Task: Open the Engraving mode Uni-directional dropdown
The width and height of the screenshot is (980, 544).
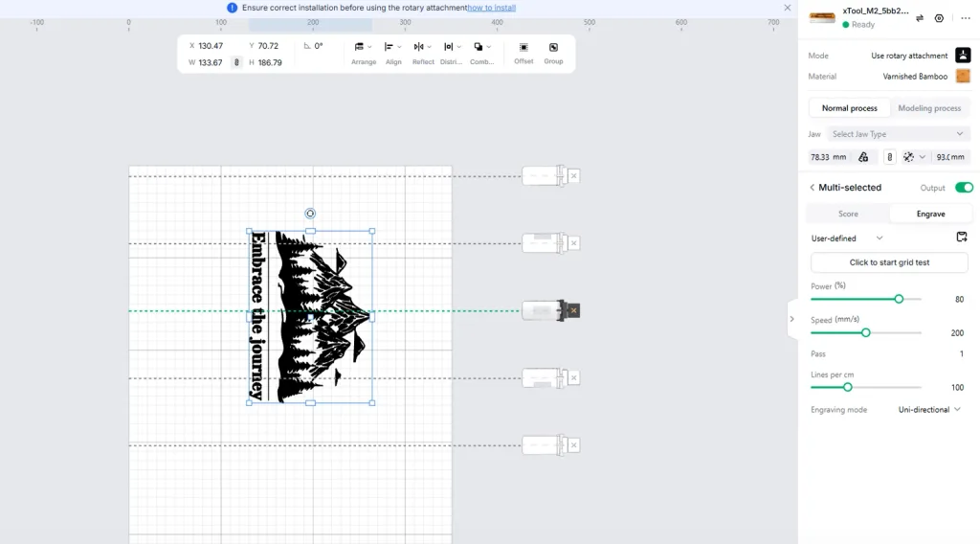Action: coord(929,410)
